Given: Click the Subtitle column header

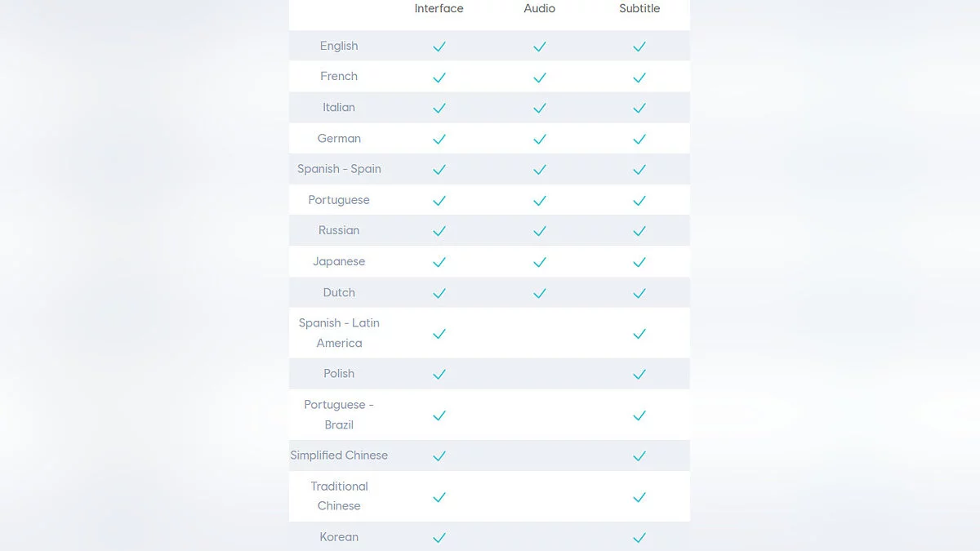Looking at the screenshot, I should 639,8.
